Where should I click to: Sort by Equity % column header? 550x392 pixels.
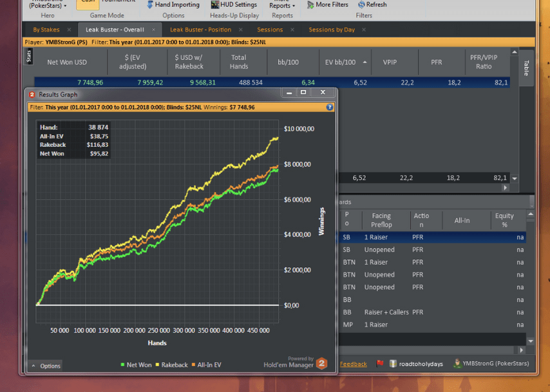pyautogui.click(x=504, y=220)
